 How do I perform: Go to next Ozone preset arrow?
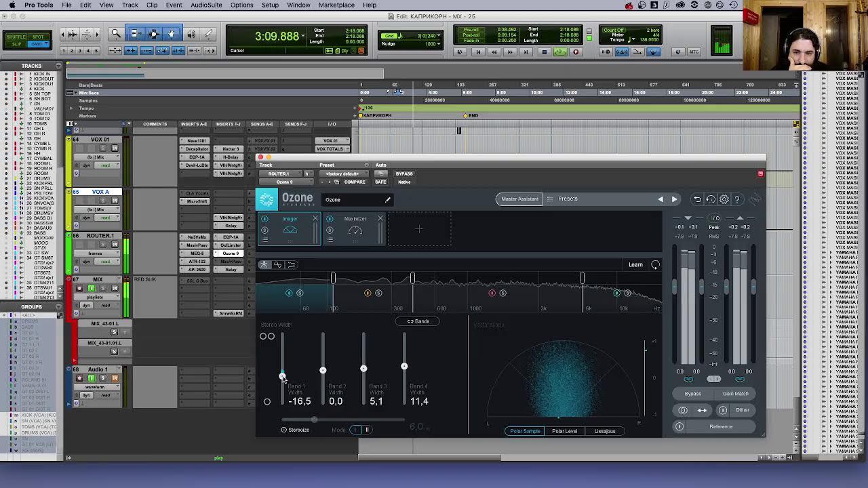point(674,199)
